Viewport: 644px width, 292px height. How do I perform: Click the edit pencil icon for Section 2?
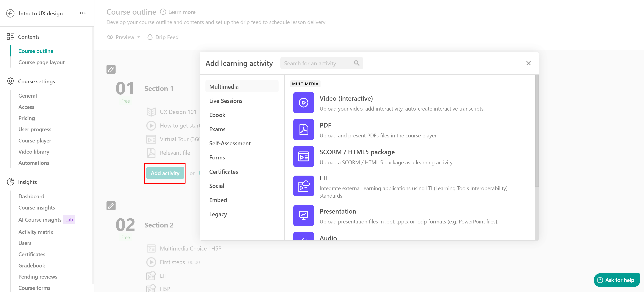pos(111,206)
